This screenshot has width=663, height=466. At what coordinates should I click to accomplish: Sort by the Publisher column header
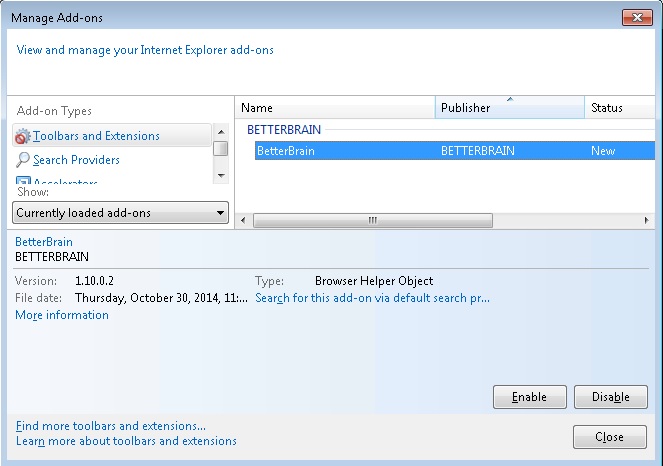click(x=510, y=108)
